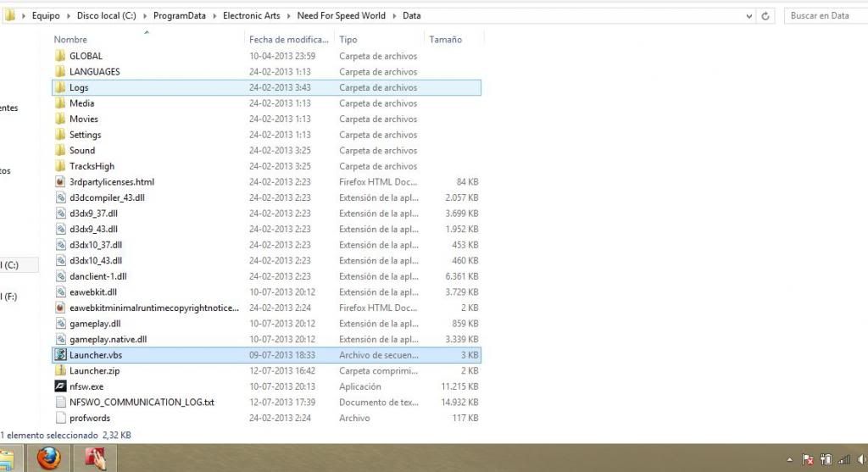
Task: Click the d3dcompiler_43.dll file icon
Action: [60, 197]
